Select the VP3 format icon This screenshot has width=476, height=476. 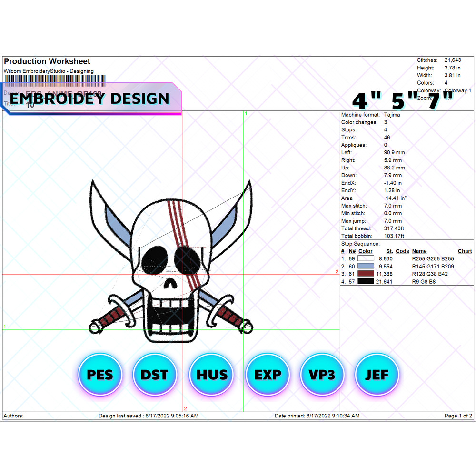[x=322, y=375]
